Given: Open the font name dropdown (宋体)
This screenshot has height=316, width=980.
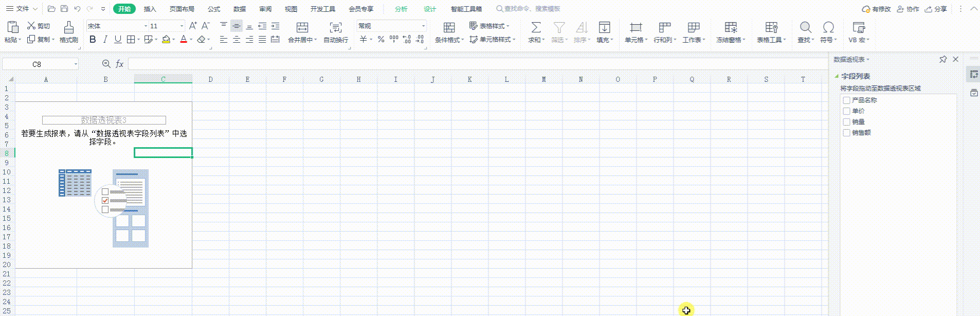Looking at the screenshot, I should [x=146, y=26].
